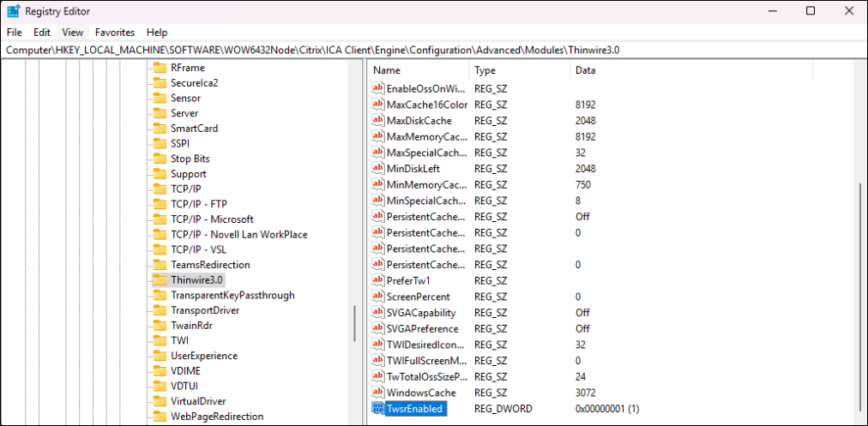The image size is (868, 426).
Task: Select the RFrame folder icon
Action: (x=160, y=68)
